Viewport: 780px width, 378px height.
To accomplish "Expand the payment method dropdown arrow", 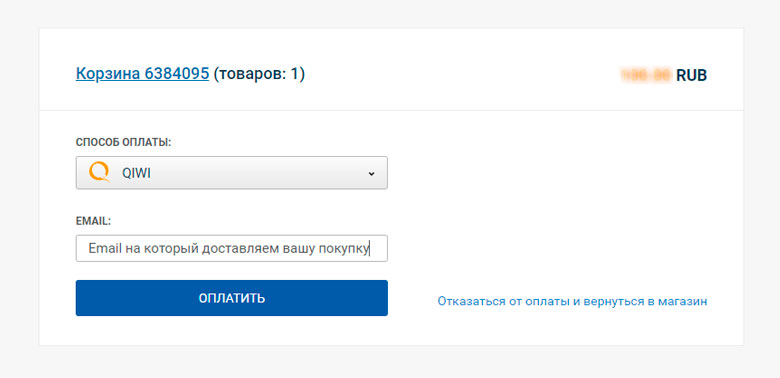I will click(x=371, y=174).
